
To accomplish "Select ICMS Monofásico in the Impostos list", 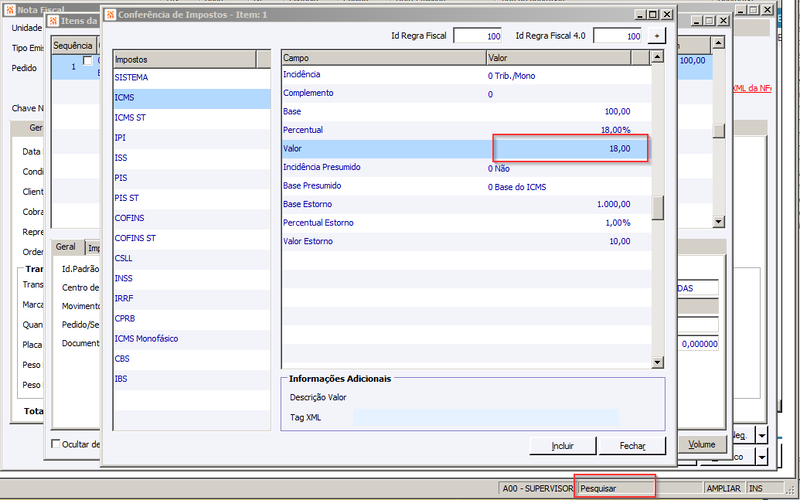I will coord(192,338).
